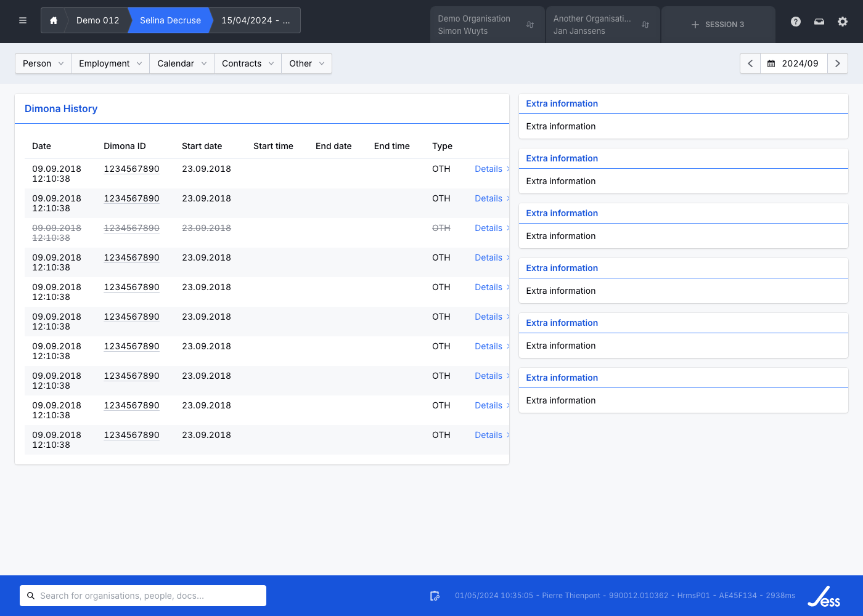Open Details link in first Dimona row
Viewport: 863px width, 616px height.
tap(489, 169)
